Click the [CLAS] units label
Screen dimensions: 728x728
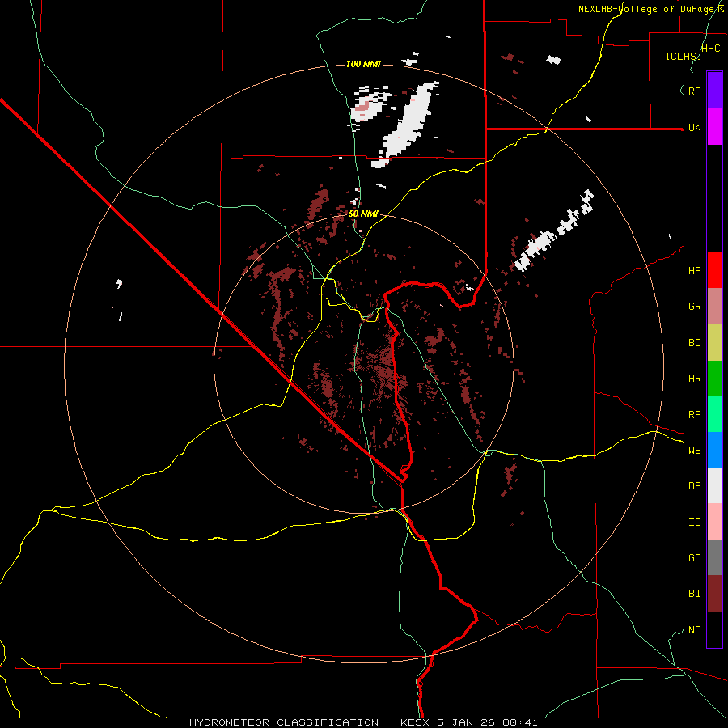[x=684, y=56]
